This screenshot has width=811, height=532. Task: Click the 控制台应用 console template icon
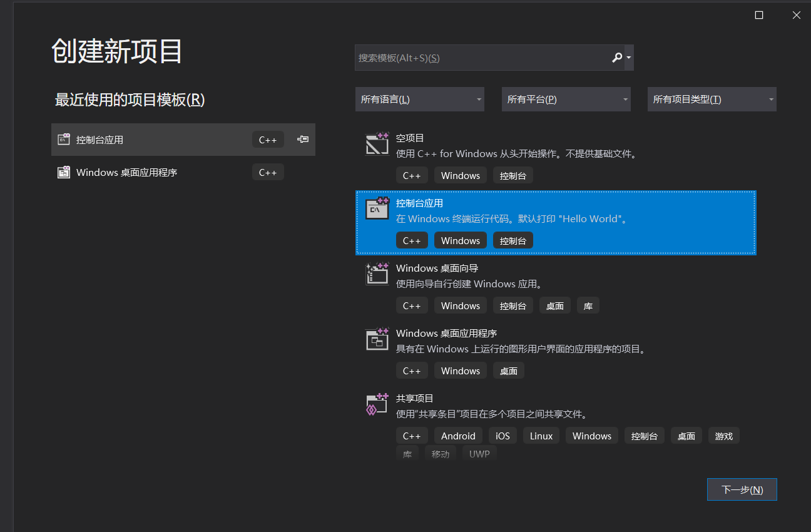pyautogui.click(x=377, y=208)
